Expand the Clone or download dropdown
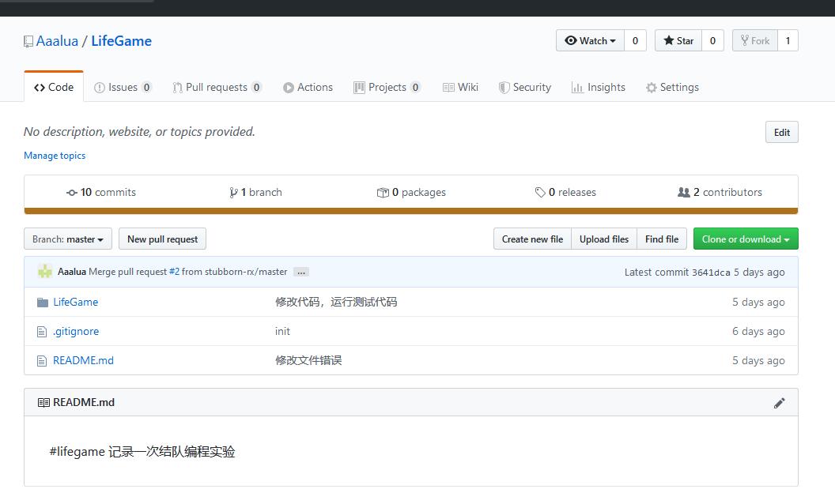 click(x=746, y=239)
